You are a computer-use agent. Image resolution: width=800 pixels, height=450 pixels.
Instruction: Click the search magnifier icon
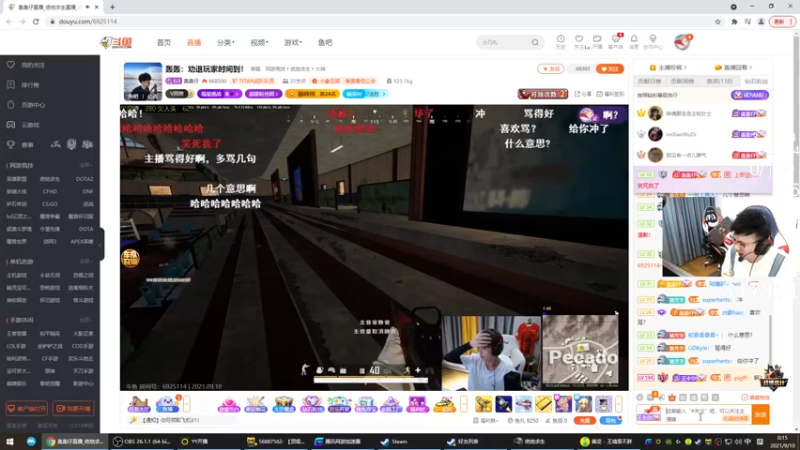tap(535, 42)
